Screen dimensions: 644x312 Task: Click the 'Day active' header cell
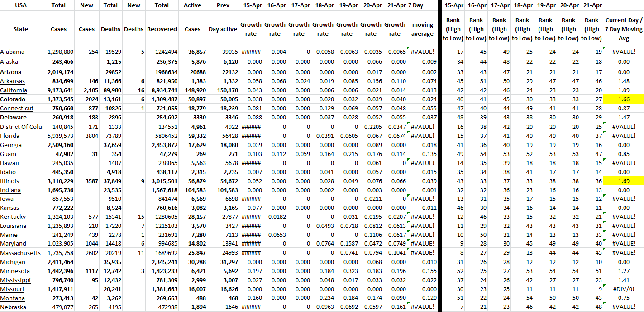(223, 29)
